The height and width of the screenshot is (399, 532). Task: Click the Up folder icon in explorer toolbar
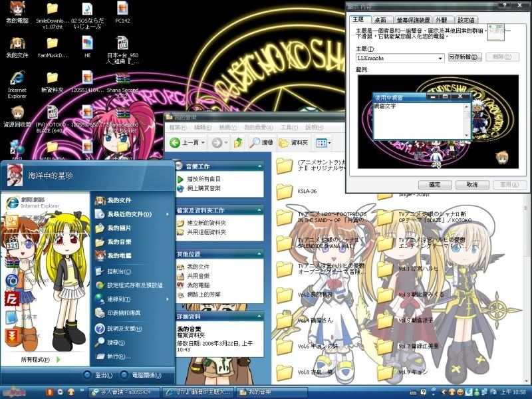pos(239,143)
